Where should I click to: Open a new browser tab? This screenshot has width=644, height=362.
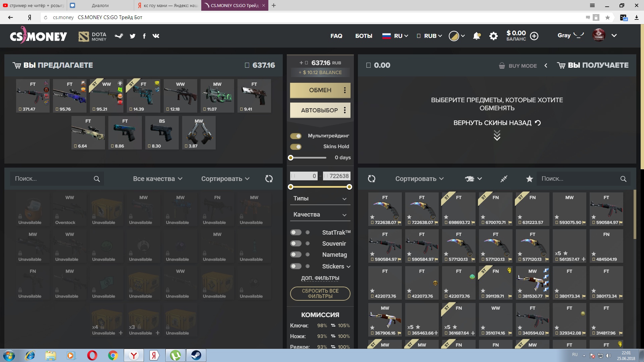pos(274,5)
